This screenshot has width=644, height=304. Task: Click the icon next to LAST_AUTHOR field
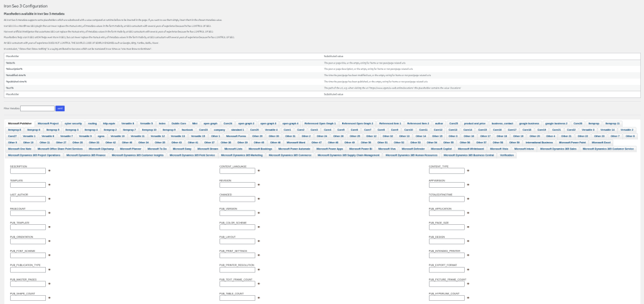point(49,198)
